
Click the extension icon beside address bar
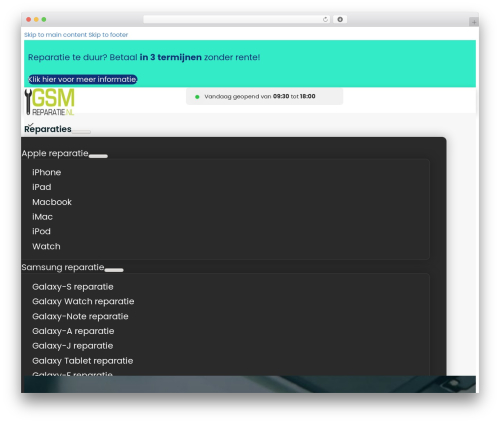340,20
